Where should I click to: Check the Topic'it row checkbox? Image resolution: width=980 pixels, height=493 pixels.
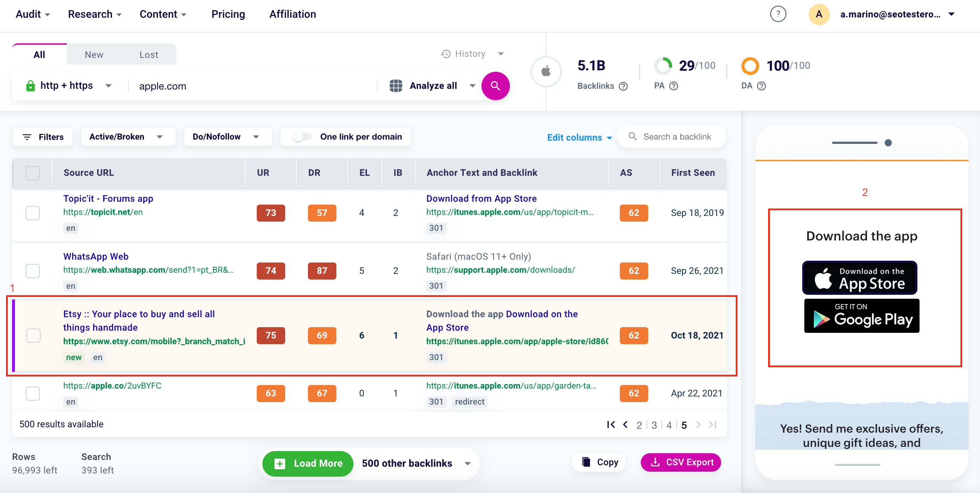[33, 213]
